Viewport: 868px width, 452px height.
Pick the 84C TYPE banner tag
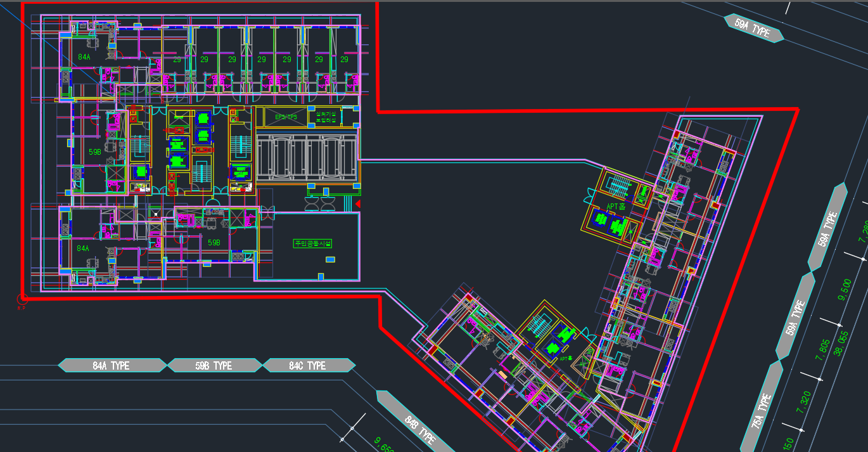point(308,366)
